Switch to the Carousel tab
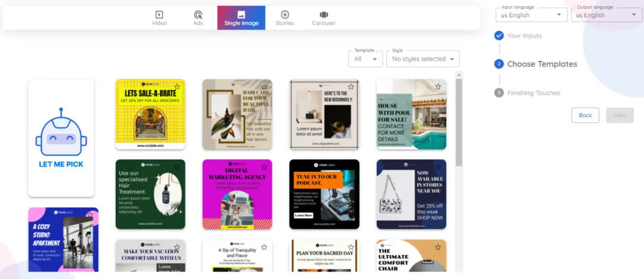Viewport: 644px width, 279px height. (324, 18)
